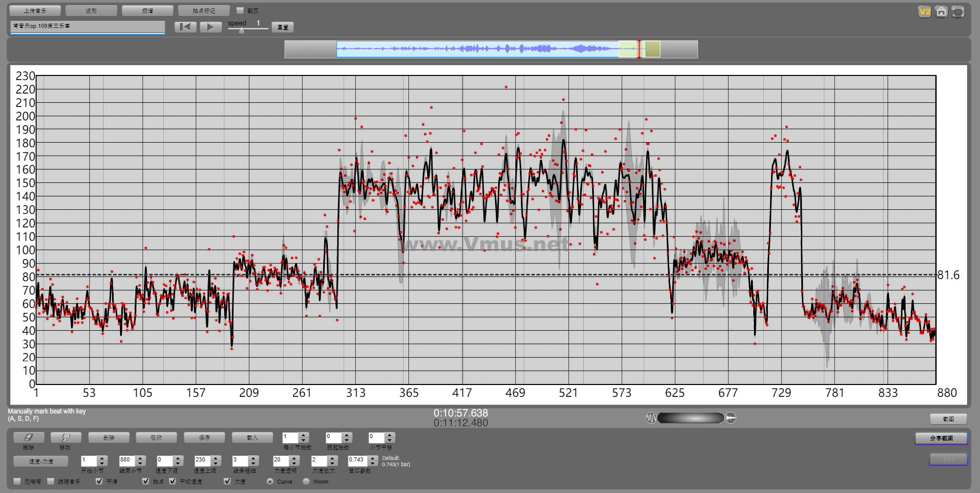Screen dimensions: 980x493
Task: Select the Worm display radio button
Action: (x=306, y=481)
